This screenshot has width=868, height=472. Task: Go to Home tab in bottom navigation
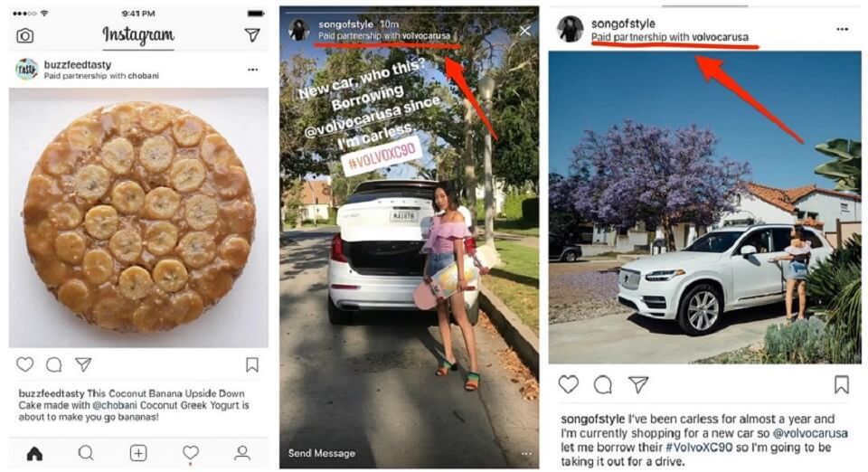(x=34, y=454)
